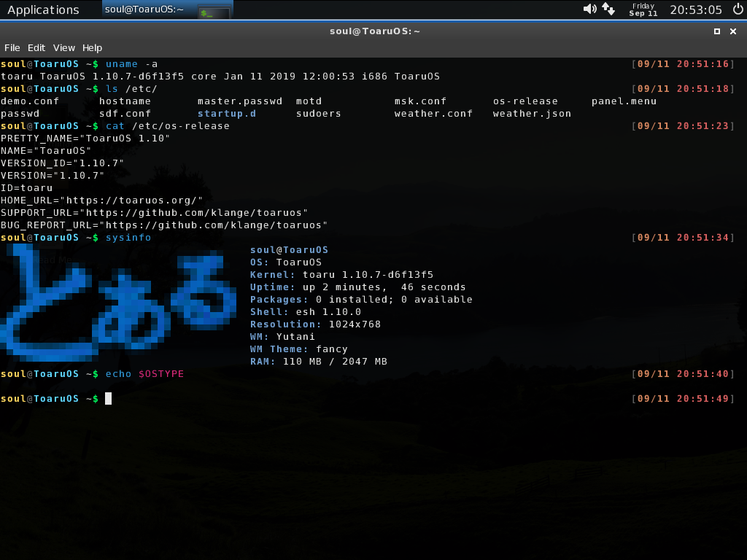The height and width of the screenshot is (560, 747).
Task: Click 'master.passwd' in the listing
Action: [x=240, y=101]
